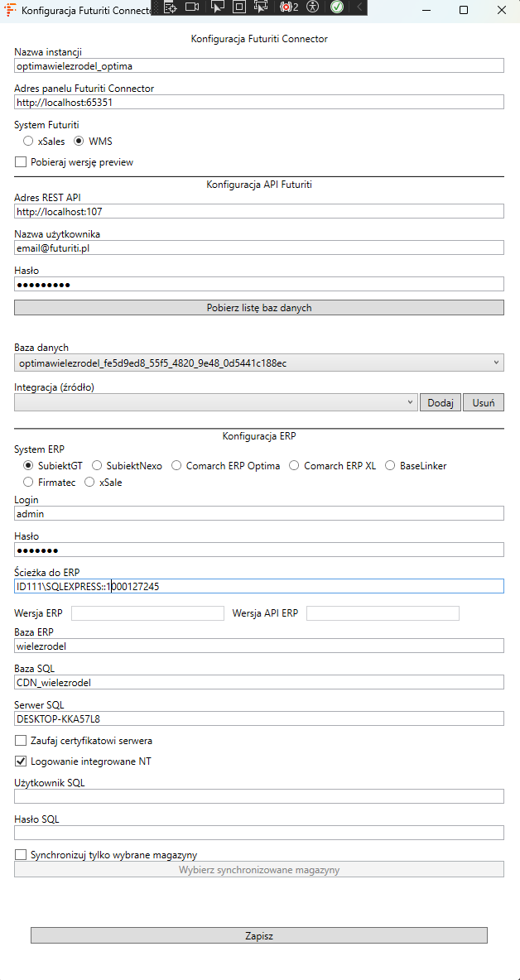Select the xSales radio button under System Futuriti
Screen dimensions: 520x980
[x=44, y=142]
